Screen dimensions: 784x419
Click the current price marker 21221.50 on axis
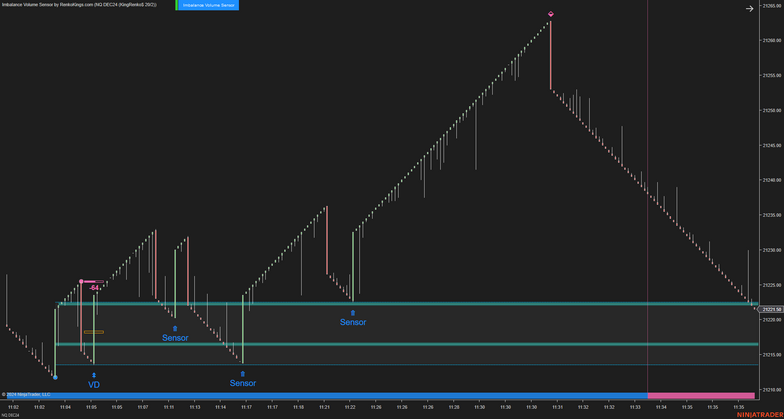click(770, 309)
